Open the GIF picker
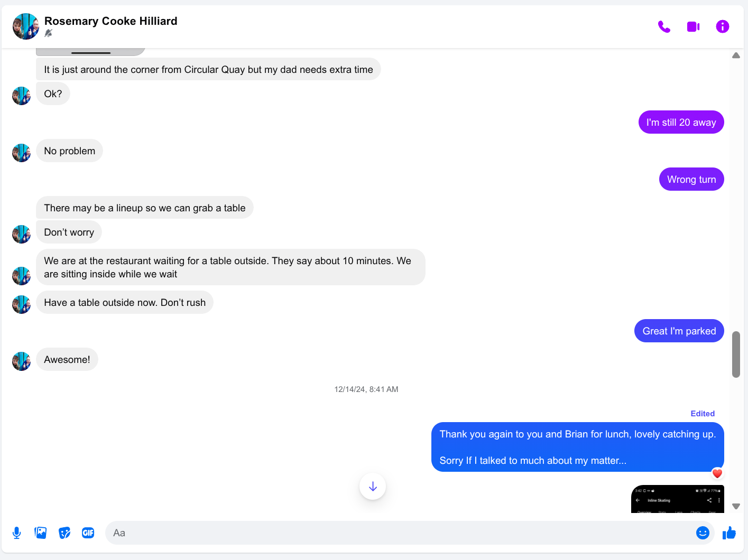 pyautogui.click(x=88, y=533)
